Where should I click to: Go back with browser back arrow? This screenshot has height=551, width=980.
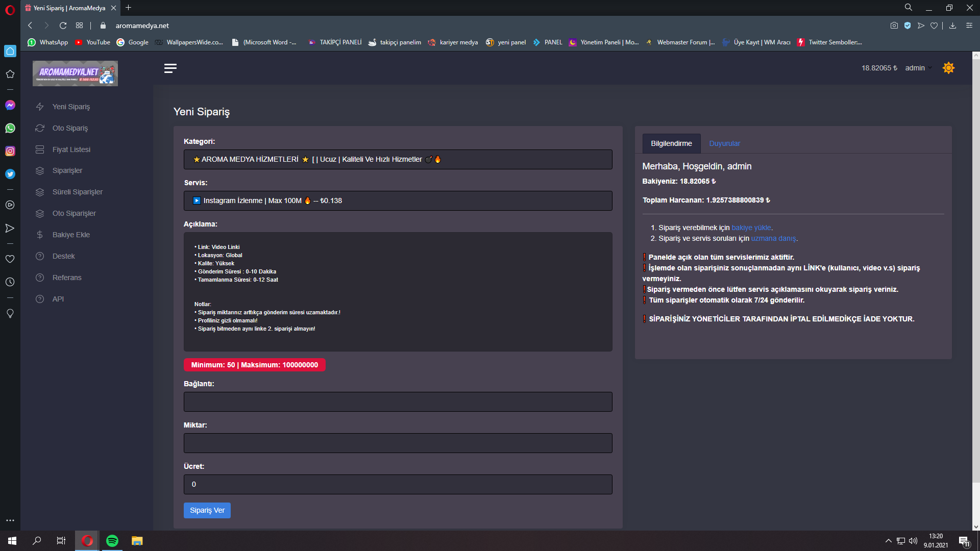point(30,26)
